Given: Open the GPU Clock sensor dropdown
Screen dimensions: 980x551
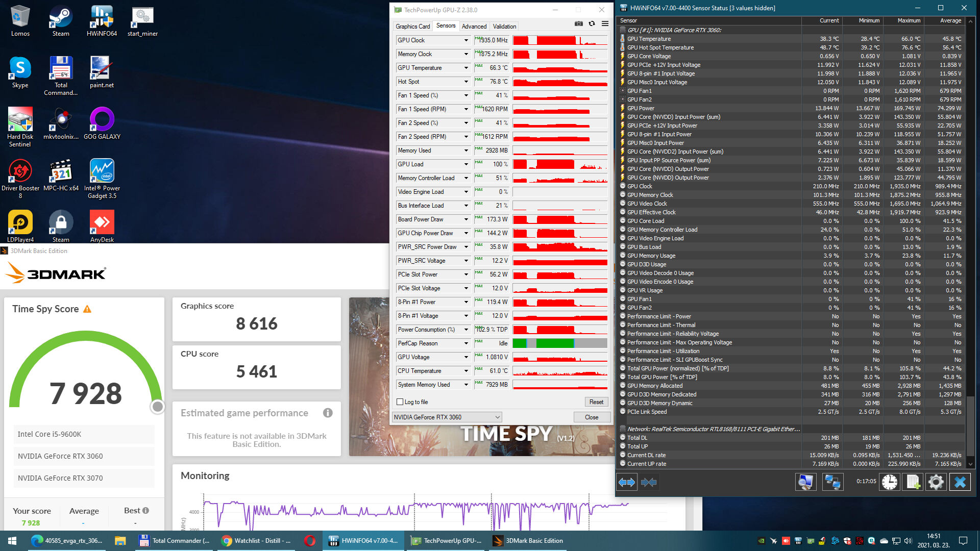Looking at the screenshot, I should (x=465, y=40).
